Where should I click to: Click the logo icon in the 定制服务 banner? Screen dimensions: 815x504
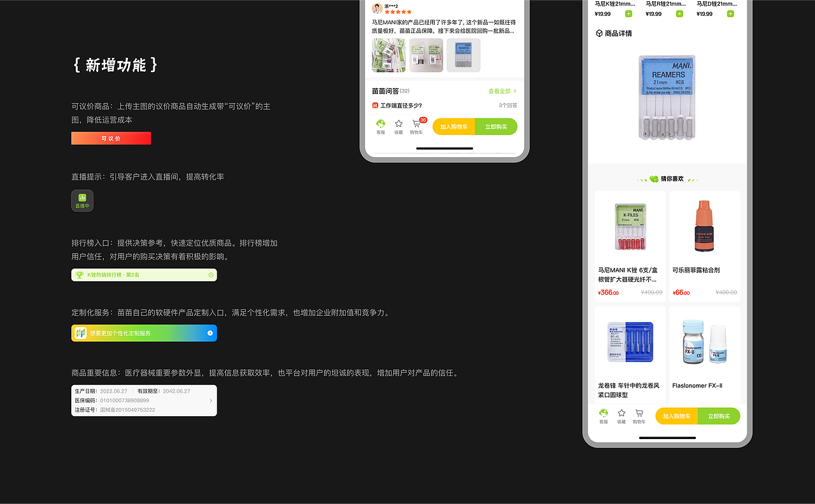click(81, 333)
